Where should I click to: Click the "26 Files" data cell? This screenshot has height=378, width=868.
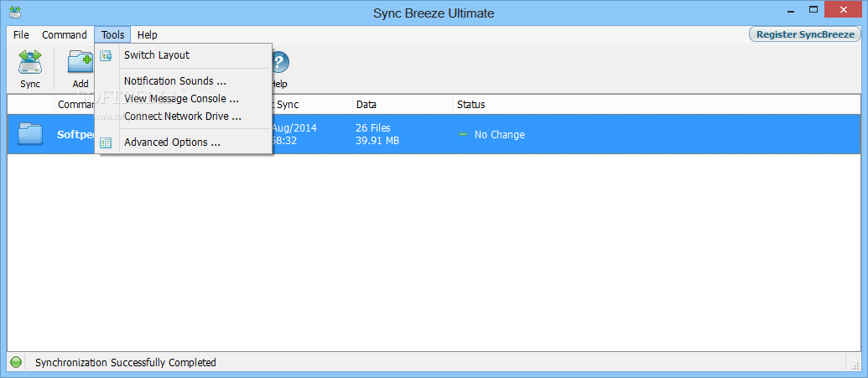click(373, 128)
